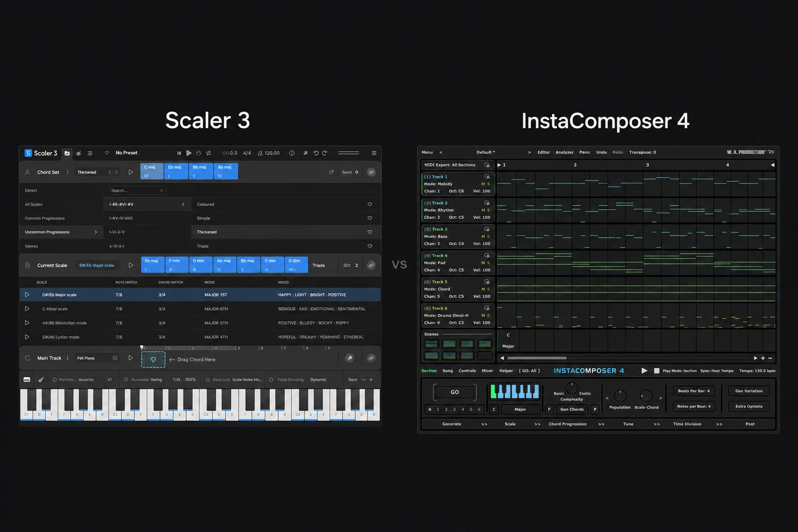The image size is (798, 532).
Task: Play the Chord Set row A
Action: click(131, 172)
